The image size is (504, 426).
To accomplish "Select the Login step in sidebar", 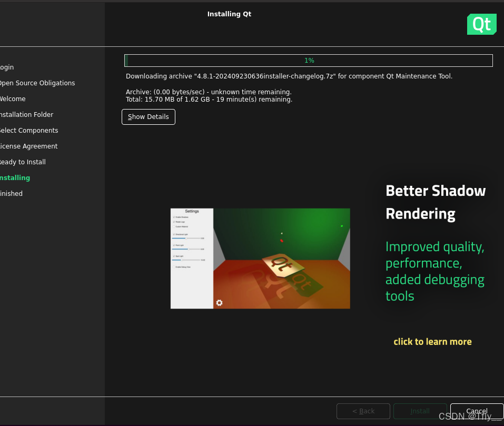I will point(7,67).
